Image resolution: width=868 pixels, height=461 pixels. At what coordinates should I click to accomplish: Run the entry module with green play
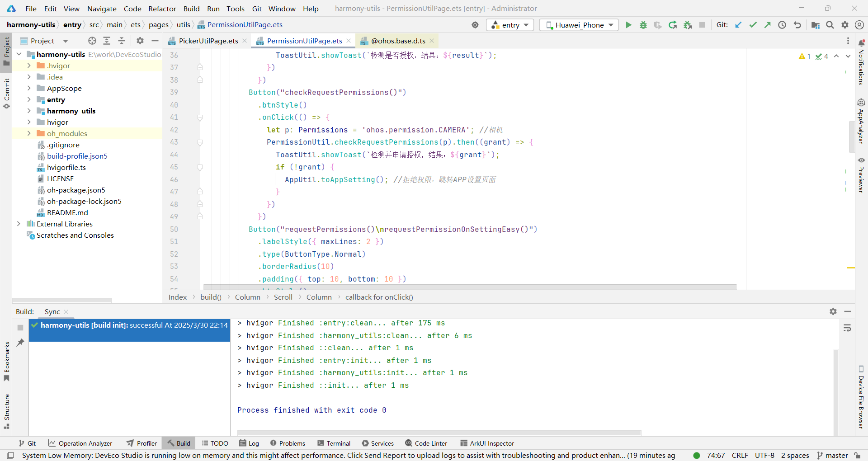[x=628, y=25]
